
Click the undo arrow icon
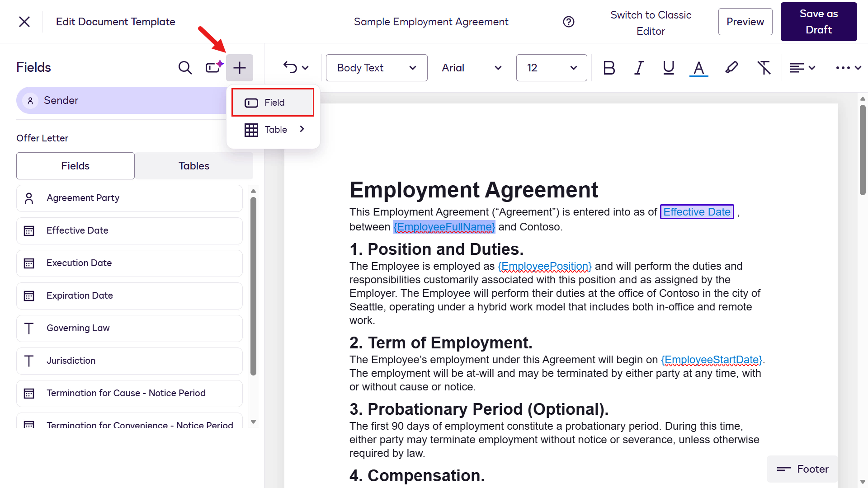[x=290, y=68]
